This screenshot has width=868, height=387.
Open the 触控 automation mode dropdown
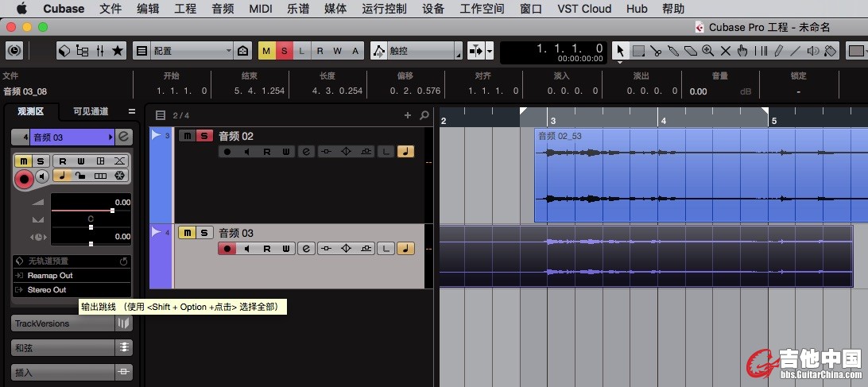tap(424, 51)
